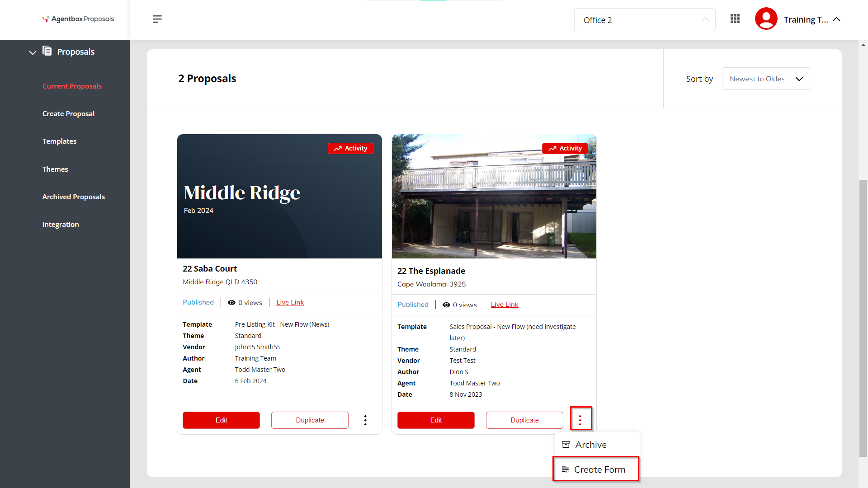Open Activity badge on 22 Saba Court card
Image resolution: width=868 pixels, height=488 pixels.
pyautogui.click(x=350, y=148)
